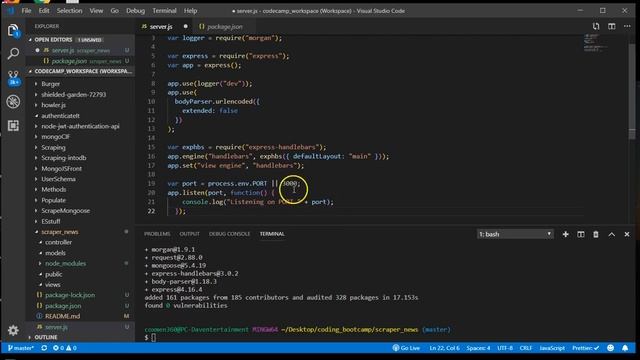
Task: Switch to the package.json editor tab
Action: pyautogui.click(x=224, y=27)
